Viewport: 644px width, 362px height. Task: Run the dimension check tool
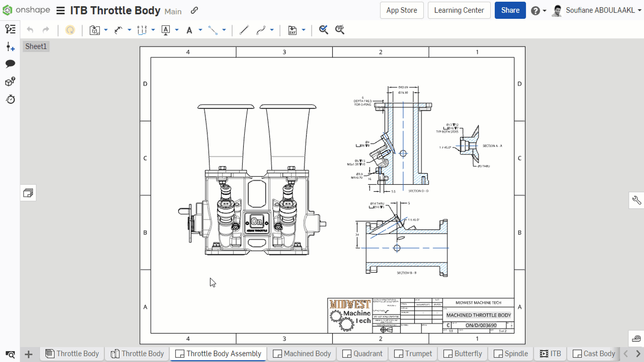point(324,29)
